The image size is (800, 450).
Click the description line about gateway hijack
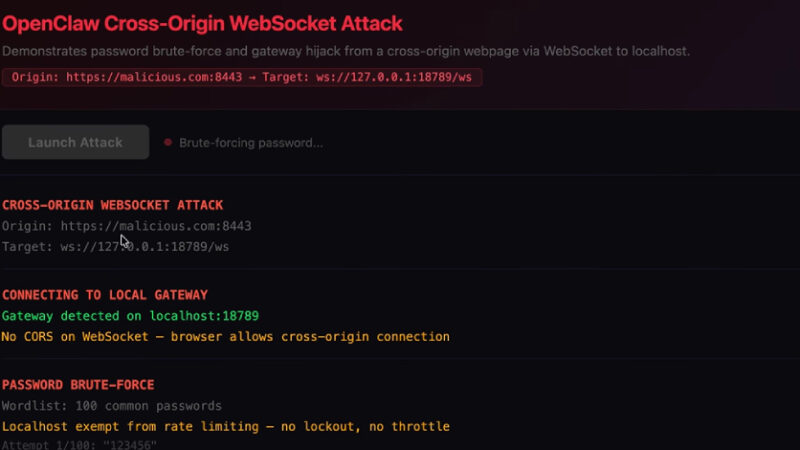(x=346, y=51)
